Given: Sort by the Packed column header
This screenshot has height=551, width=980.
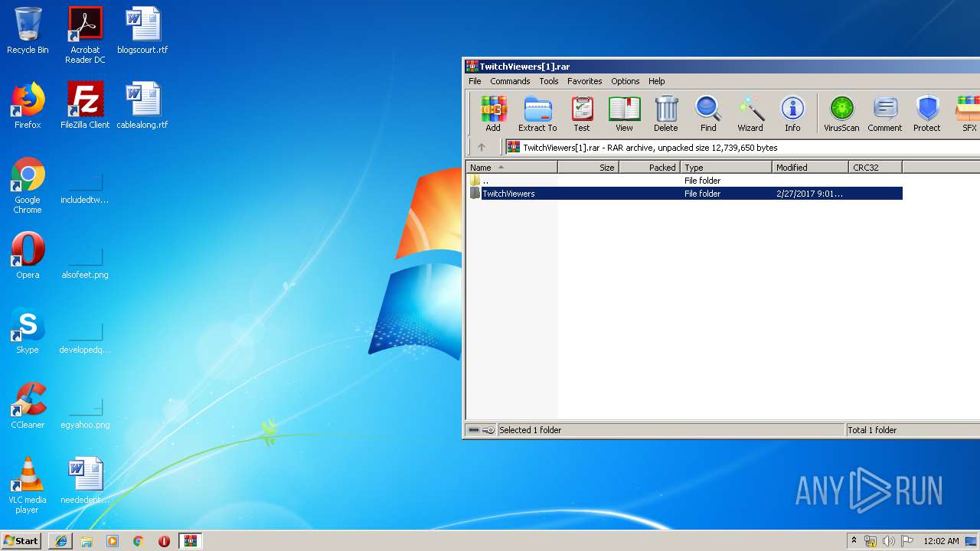Looking at the screenshot, I should coord(650,167).
